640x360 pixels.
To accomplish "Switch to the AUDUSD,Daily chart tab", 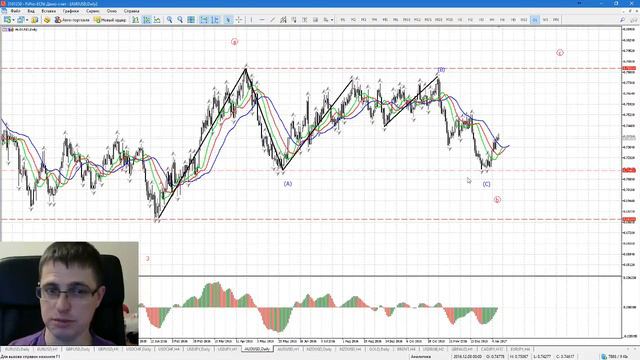I will click(258, 349).
